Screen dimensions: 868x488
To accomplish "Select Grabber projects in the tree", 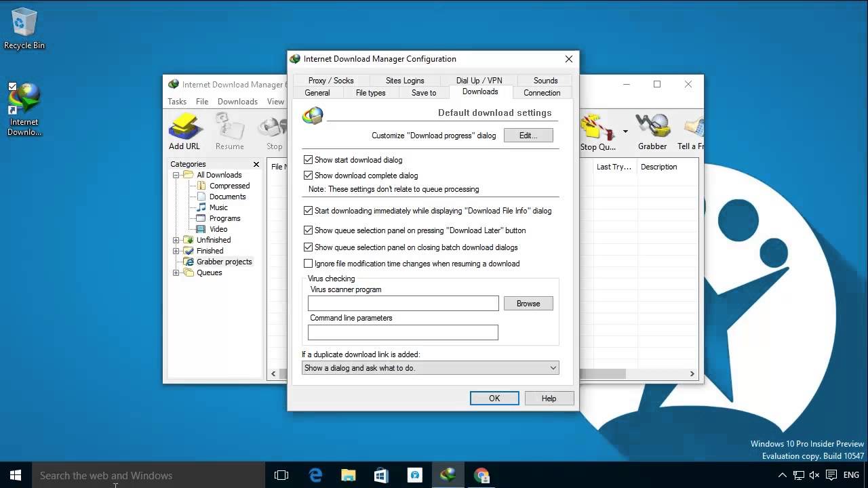I will click(224, 262).
